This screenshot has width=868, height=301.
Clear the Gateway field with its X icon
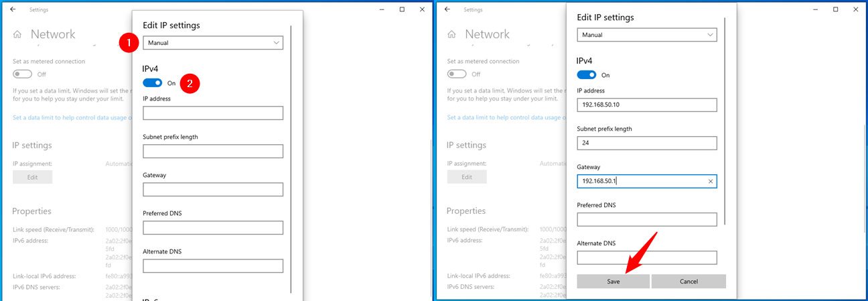click(711, 181)
